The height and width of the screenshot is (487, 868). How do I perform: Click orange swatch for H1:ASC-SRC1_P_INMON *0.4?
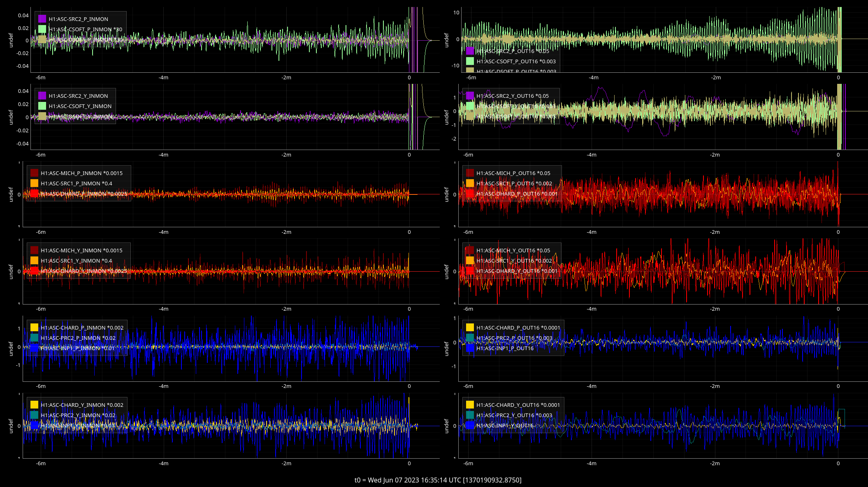pos(34,183)
